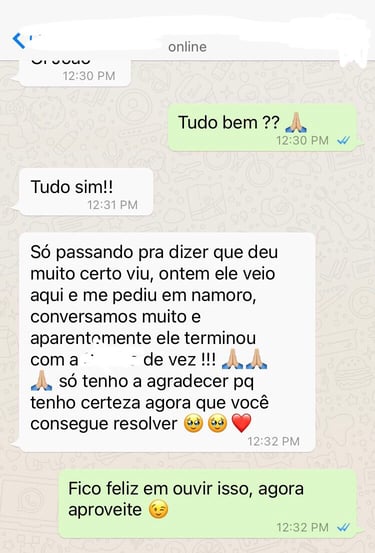
Task: Tap the online status text in header
Action: tap(187, 47)
